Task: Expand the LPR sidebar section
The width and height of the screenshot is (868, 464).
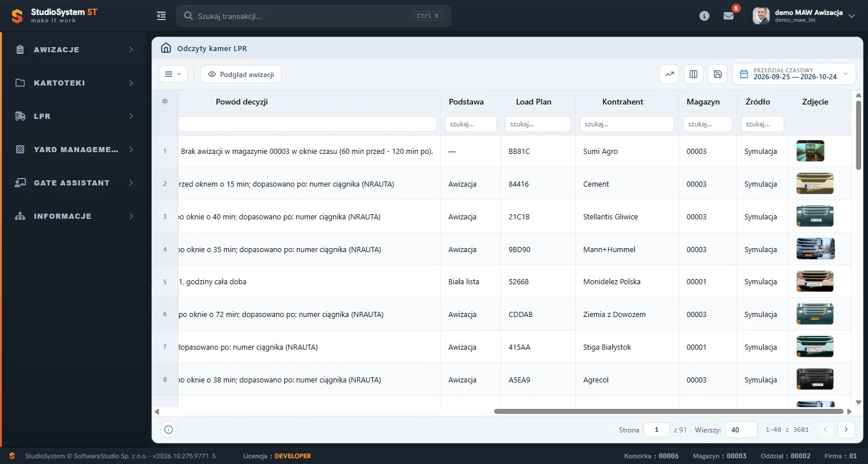Action: point(75,116)
